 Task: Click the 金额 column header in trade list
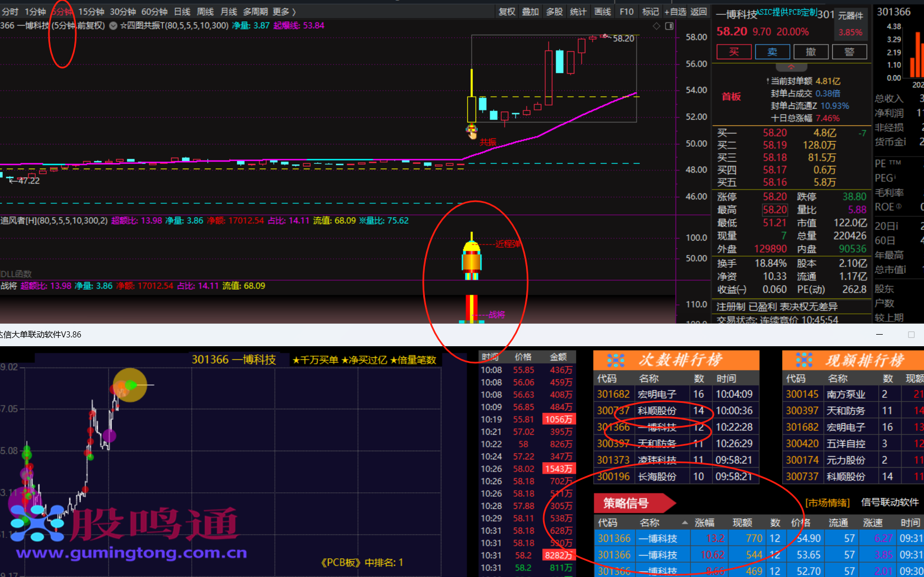[x=558, y=357]
